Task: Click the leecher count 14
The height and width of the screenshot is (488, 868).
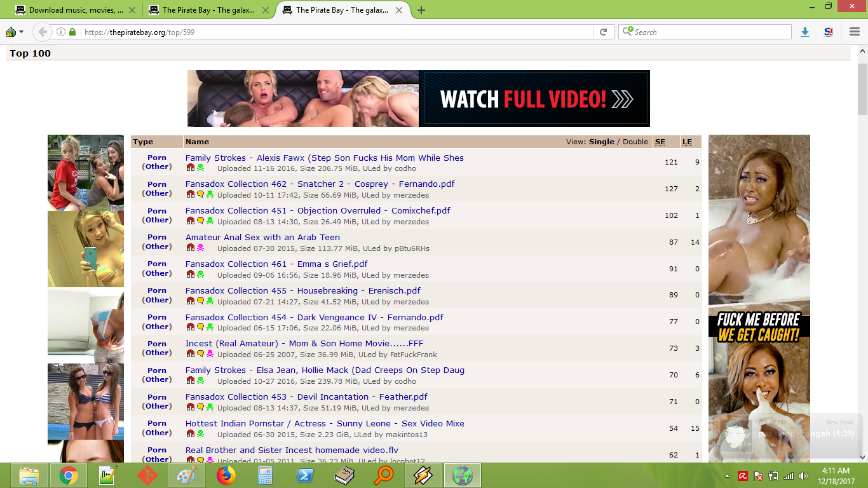Action: pos(695,242)
